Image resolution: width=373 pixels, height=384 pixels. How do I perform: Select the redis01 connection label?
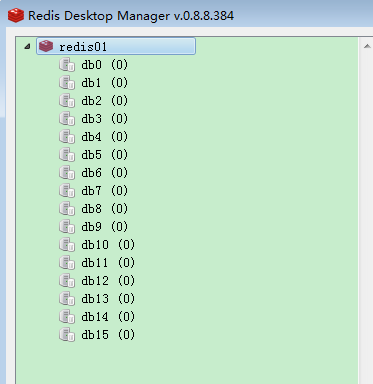click(83, 47)
